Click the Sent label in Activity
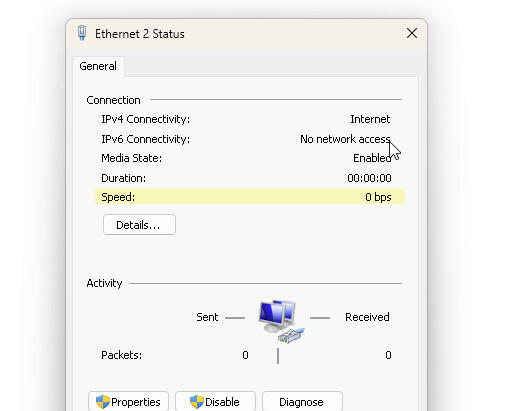Image resolution: width=515 pixels, height=411 pixels. click(207, 317)
